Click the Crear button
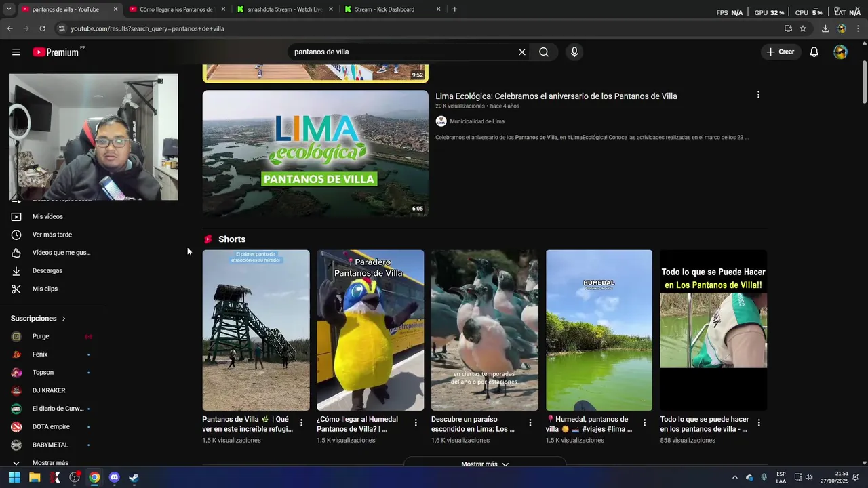The image size is (868, 488). point(780,52)
